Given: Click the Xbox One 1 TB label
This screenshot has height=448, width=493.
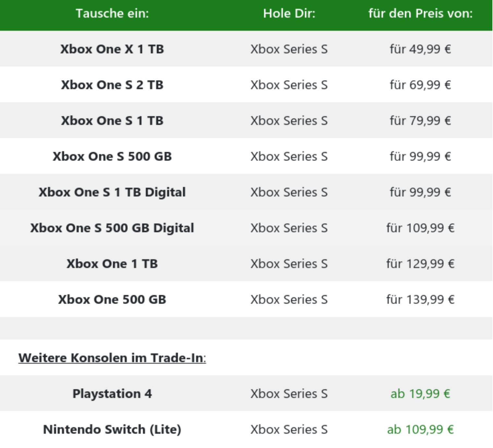Looking at the screenshot, I should click(112, 263).
